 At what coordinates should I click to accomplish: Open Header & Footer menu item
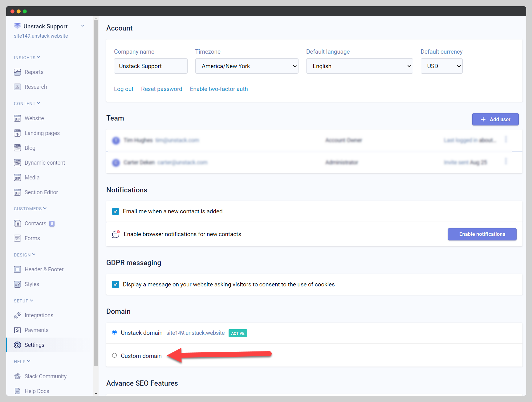44,269
